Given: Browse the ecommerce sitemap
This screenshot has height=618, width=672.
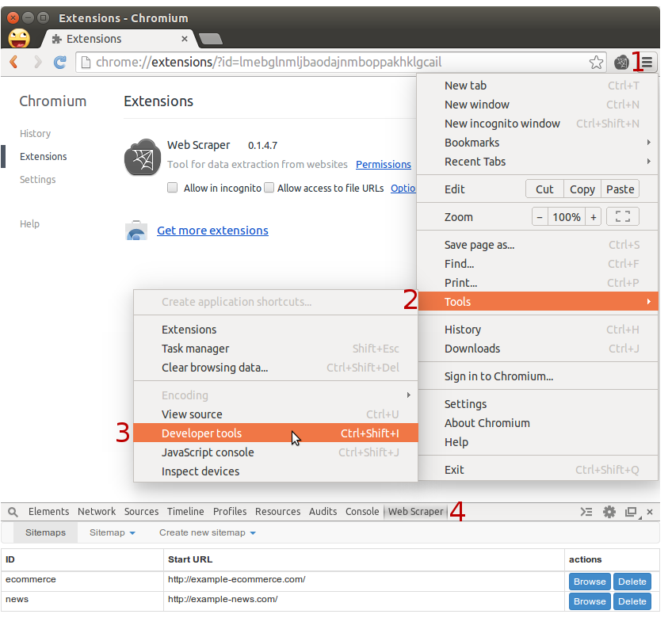Looking at the screenshot, I should pos(590,581).
